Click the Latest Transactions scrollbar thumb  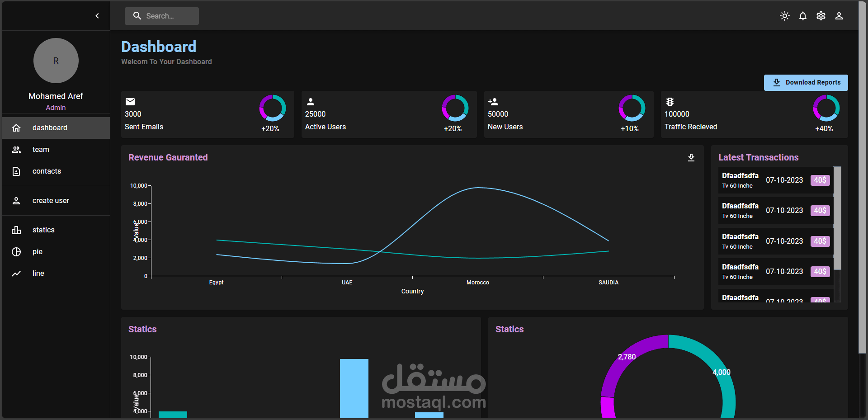pyautogui.click(x=837, y=218)
